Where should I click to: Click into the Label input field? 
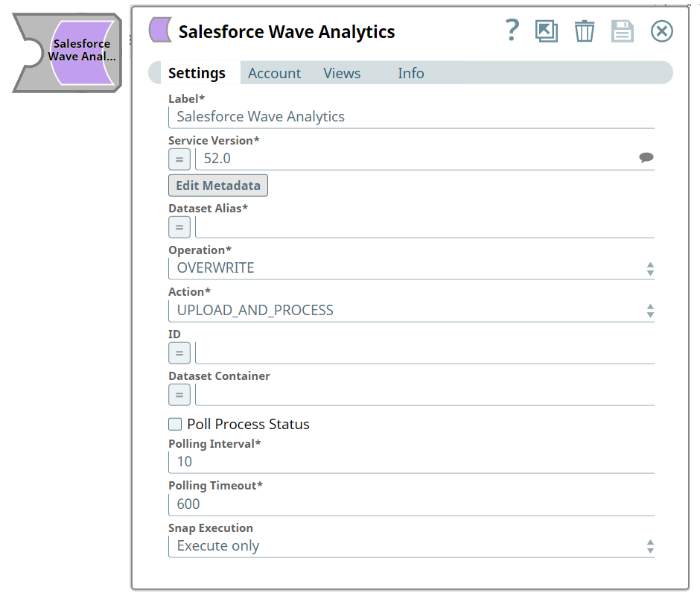click(x=411, y=116)
